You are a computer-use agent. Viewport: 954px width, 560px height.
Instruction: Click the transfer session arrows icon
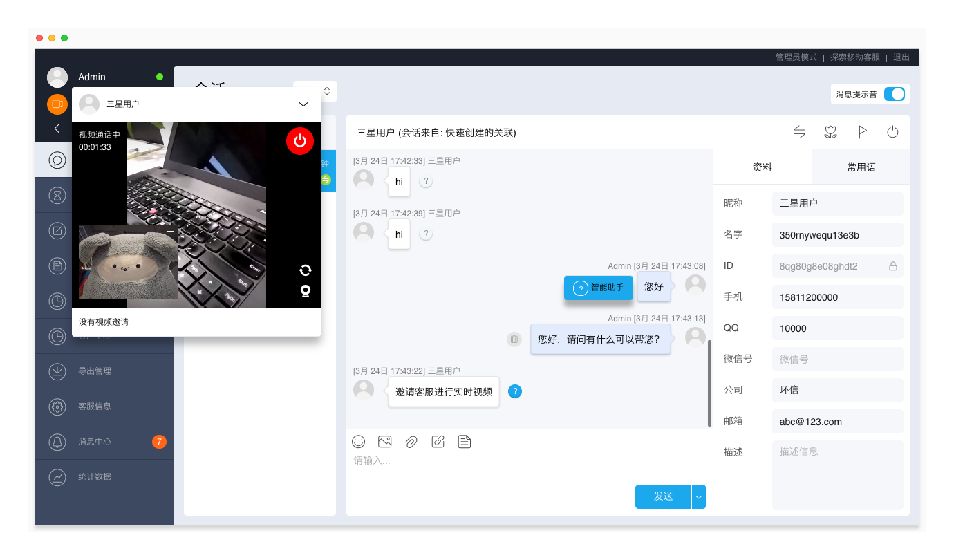coord(799,132)
